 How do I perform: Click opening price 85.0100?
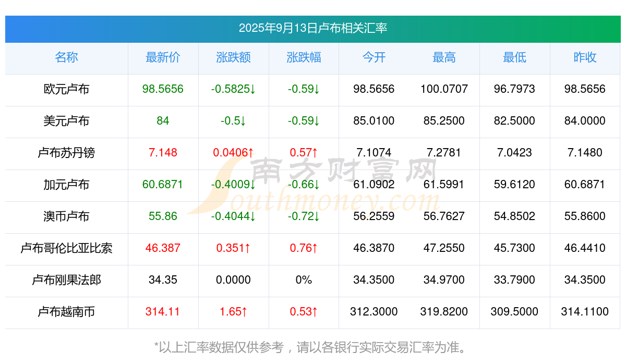click(374, 121)
